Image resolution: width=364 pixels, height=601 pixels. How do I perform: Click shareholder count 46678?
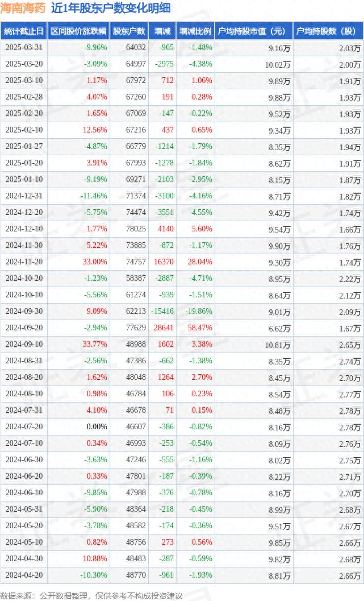pos(136,410)
